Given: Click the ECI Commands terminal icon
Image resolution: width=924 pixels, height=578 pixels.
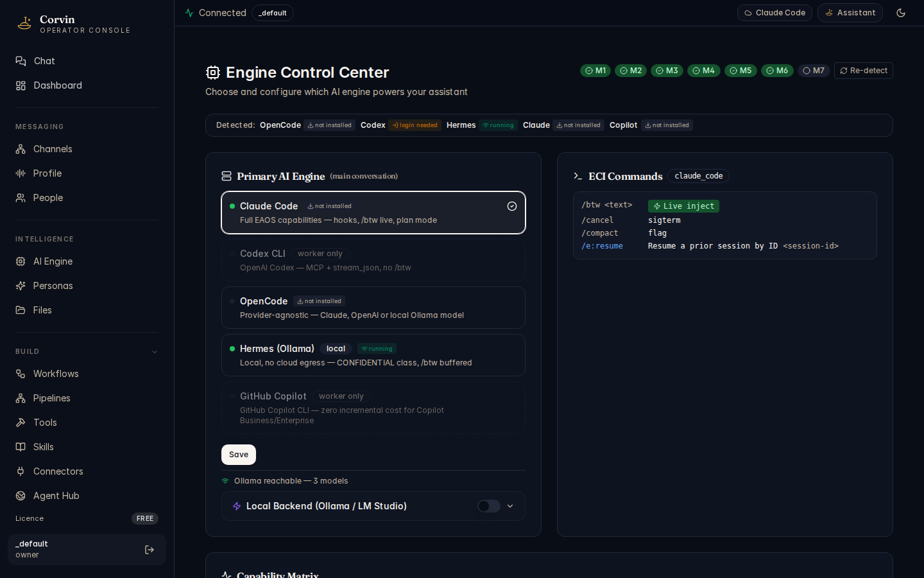Looking at the screenshot, I should pos(578,176).
